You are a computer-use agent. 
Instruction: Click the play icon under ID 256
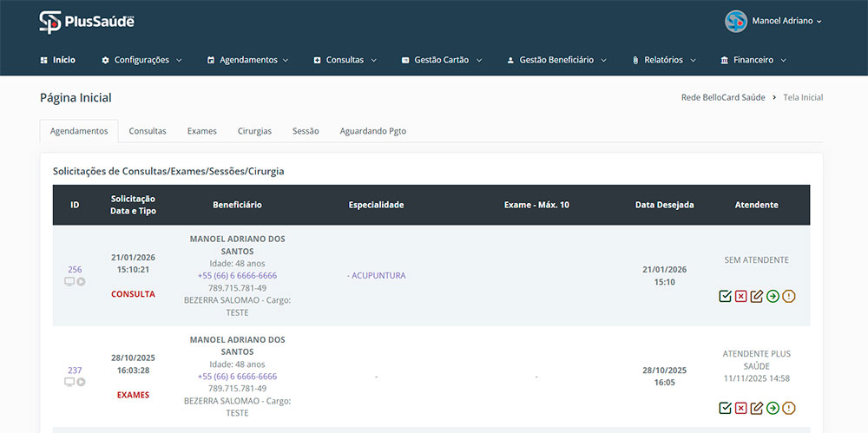(x=81, y=282)
